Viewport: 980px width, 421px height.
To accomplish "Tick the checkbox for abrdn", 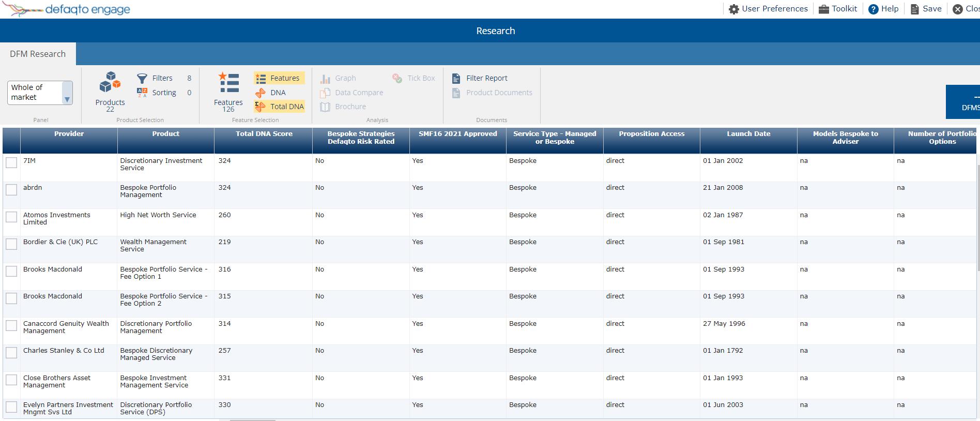I will (x=11, y=189).
